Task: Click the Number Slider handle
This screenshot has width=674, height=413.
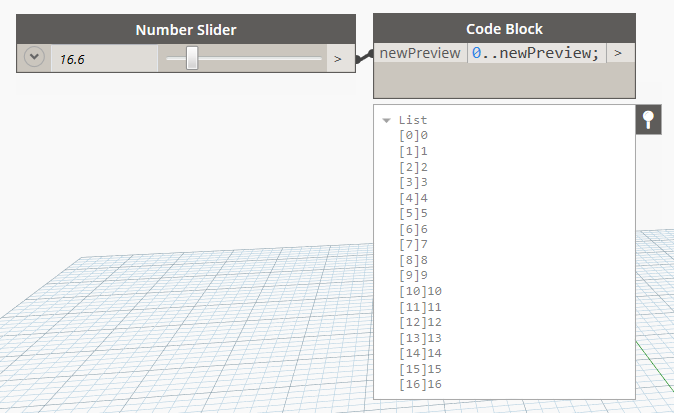Action: (x=192, y=58)
